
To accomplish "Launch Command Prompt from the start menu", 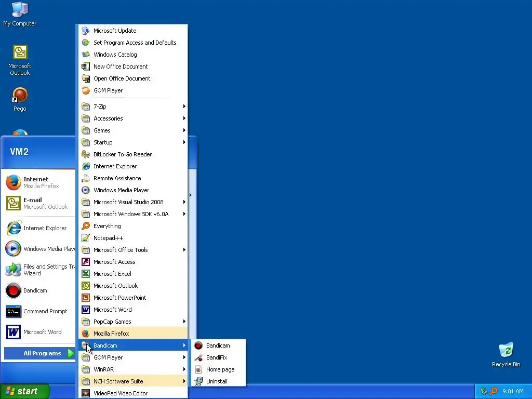I will click(38, 311).
